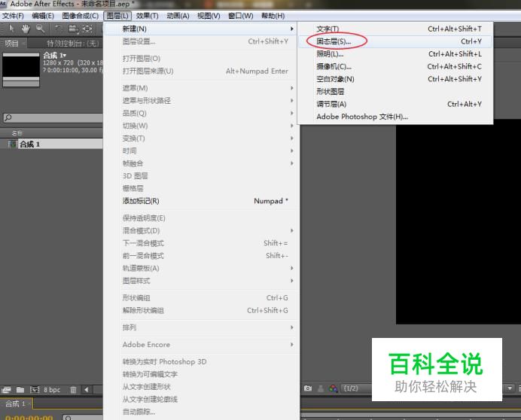This screenshot has height=420, width=521.
Task: Choose 新建(N) in the layer menu
Action: tap(201, 29)
